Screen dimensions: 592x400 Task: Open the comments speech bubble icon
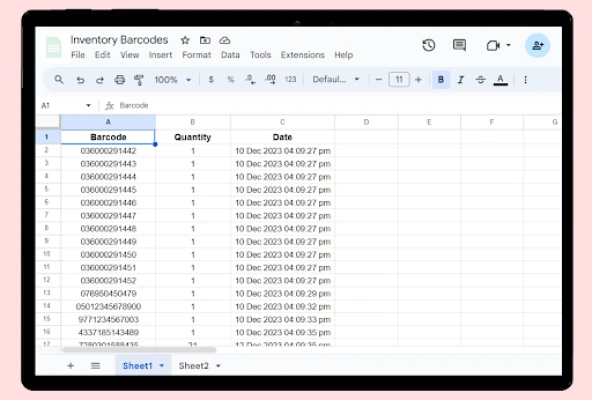(x=459, y=45)
